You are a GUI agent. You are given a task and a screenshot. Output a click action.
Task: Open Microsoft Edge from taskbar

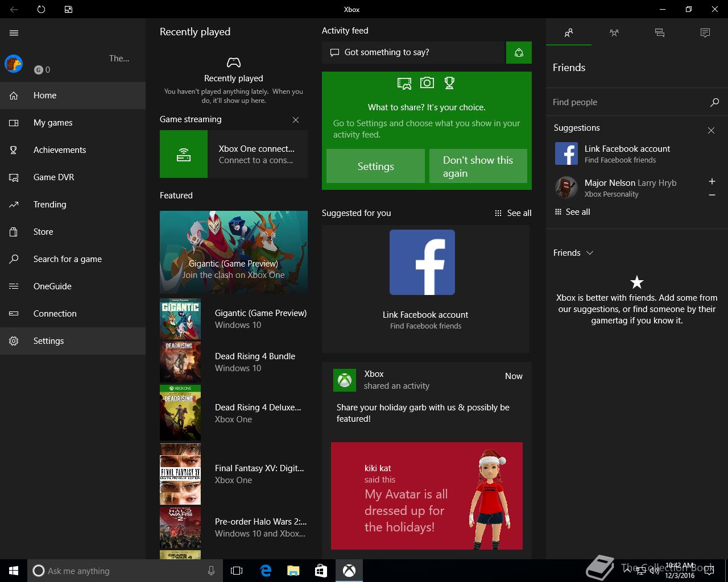tap(265, 571)
